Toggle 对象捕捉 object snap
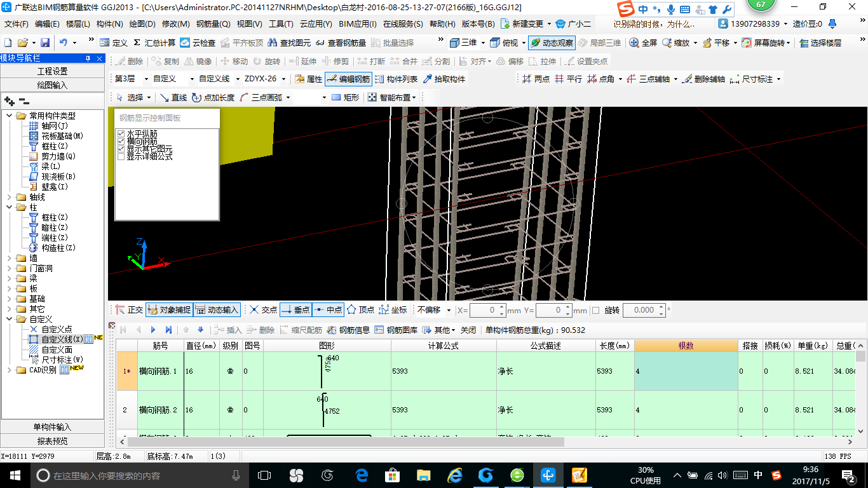The height and width of the screenshot is (488, 868). coord(169,310)
